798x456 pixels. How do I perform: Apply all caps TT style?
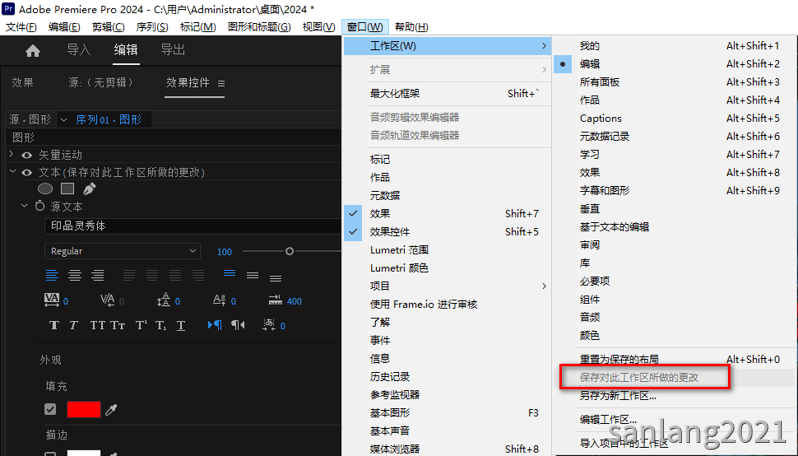(x=97, y=325)
